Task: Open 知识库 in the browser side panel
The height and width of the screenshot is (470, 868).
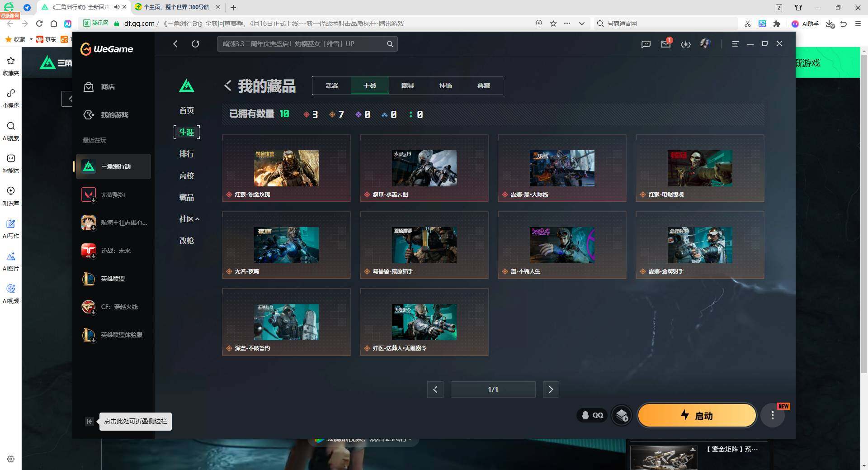Action: tap(11, 196)
